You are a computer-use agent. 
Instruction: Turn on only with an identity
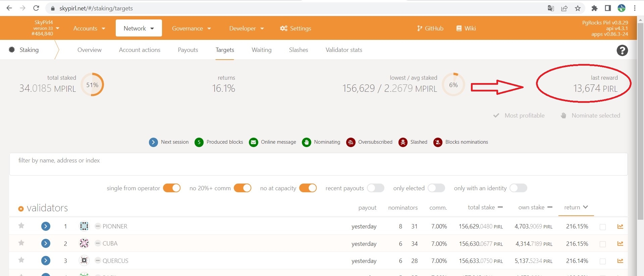[518, 188]
